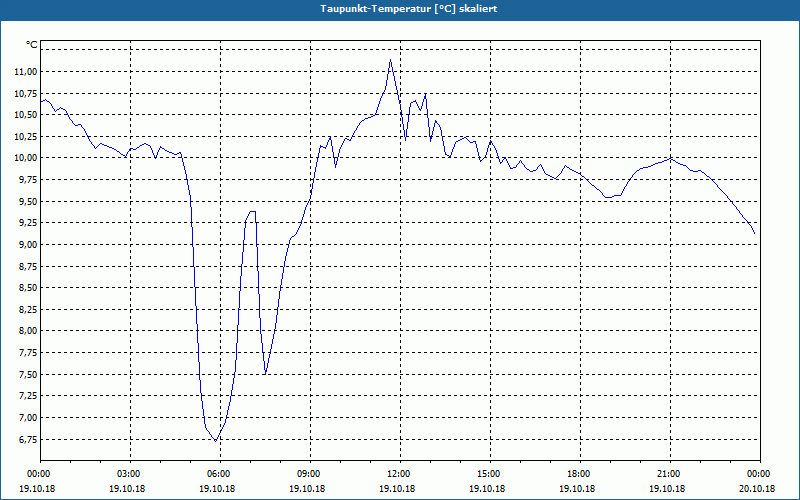Screen dimensions: 800x500
Task: Select the 10,75 y-axis label
Action: tap(26, 93)
